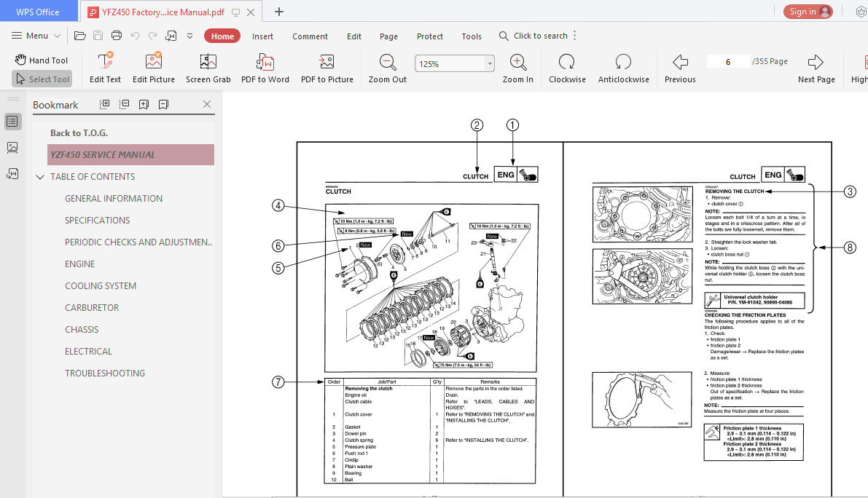Click the PDF to Word converter
The height and width of the screenshot is (498, 868).
[265, 68]
